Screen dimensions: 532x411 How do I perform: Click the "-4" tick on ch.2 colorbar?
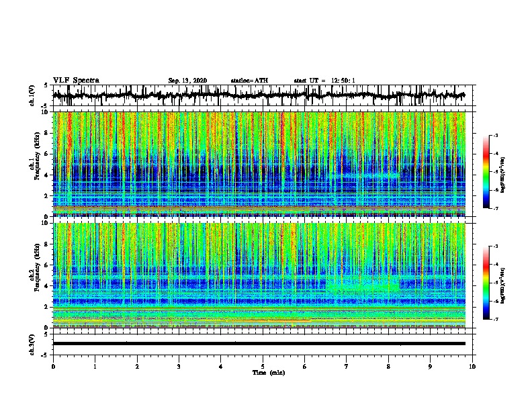click(x=495, y=264)
